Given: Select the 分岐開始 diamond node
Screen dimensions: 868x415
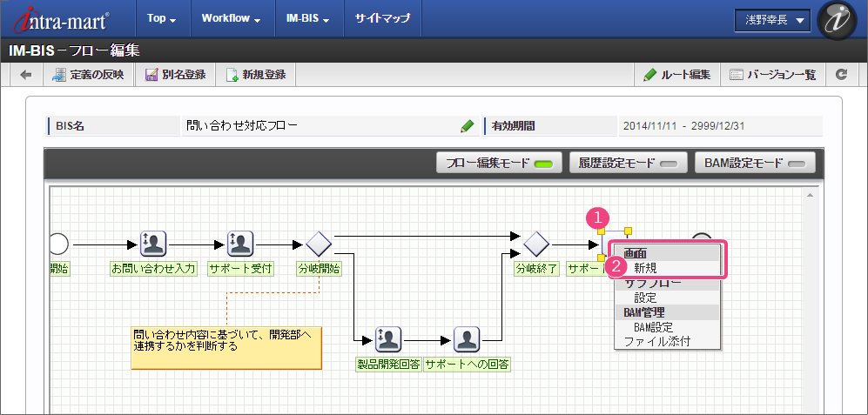Looking at the screenshot, I should (319, 244).
